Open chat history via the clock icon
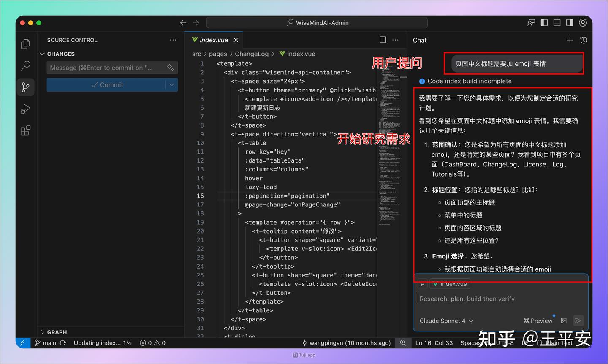608x364 pixels. pos(583,40)
